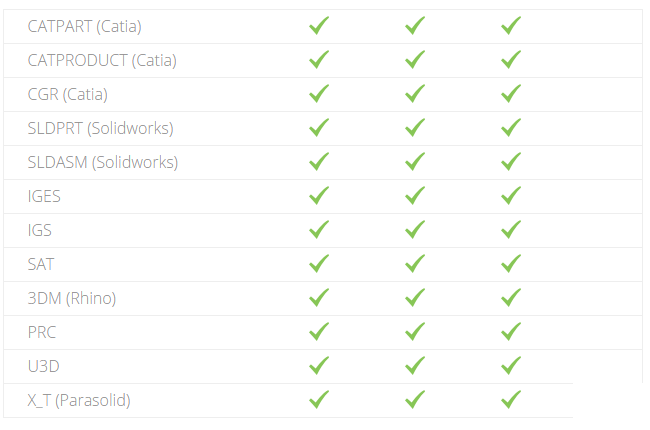Click the first checkmark in the PRC row
Screen dimensions: 650x430
[319, 332]
